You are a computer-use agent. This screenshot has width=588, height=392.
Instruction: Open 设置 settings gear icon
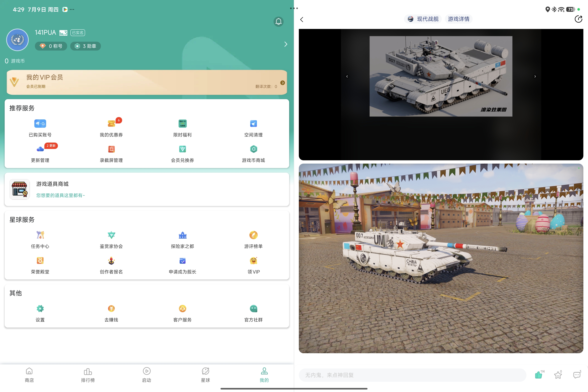(x=40, y=308)
